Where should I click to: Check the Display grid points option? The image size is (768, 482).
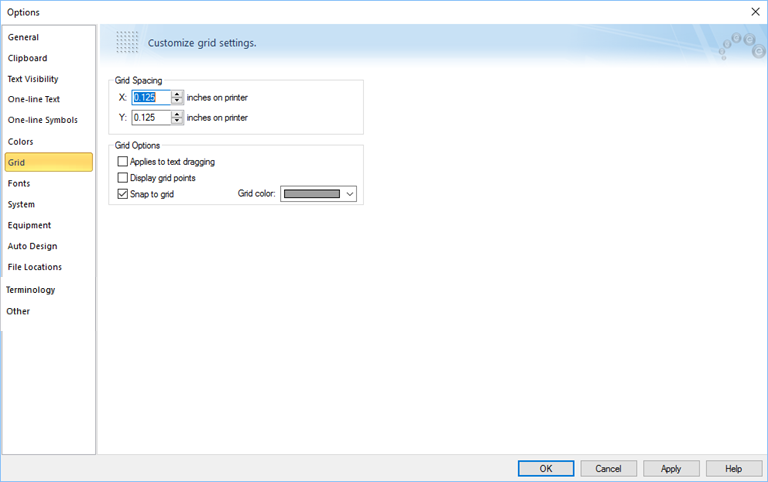[x=123, y=178]
